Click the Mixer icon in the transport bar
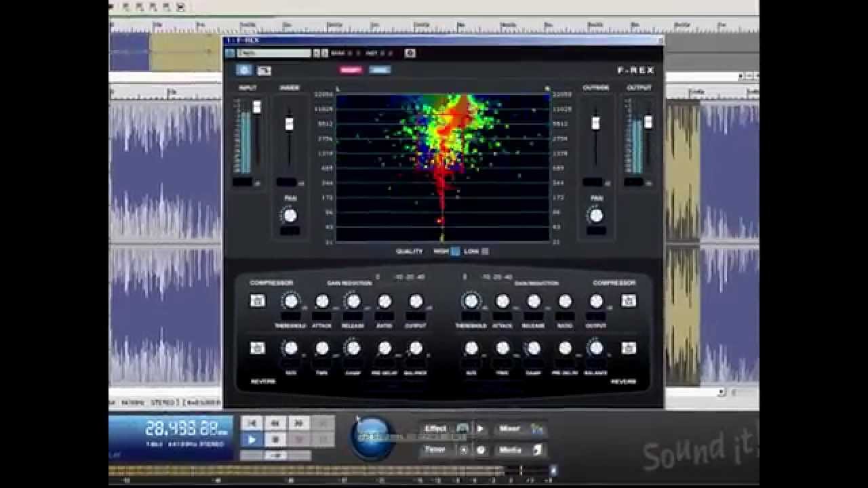This screenshot has width=868, height=488. click(538, 427)
